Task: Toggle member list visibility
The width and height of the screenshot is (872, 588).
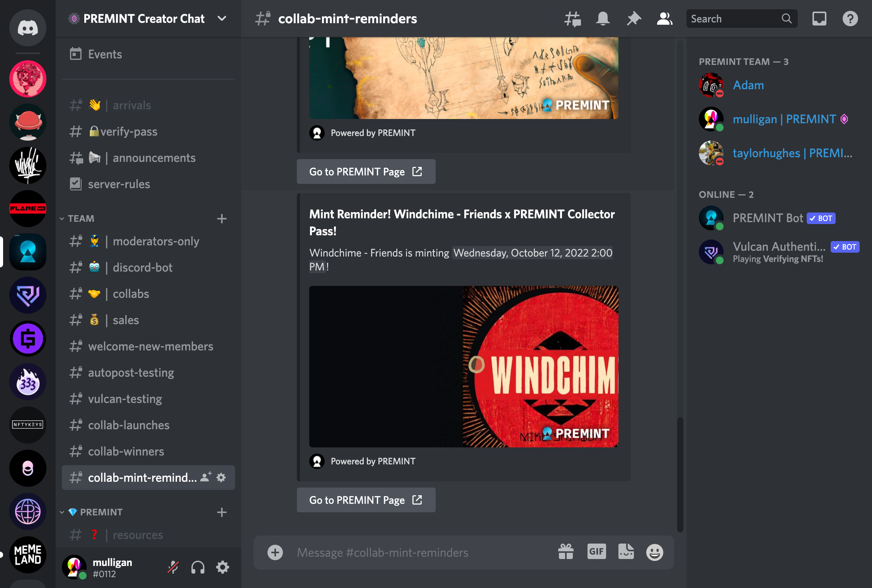Action: click(665, 19)
